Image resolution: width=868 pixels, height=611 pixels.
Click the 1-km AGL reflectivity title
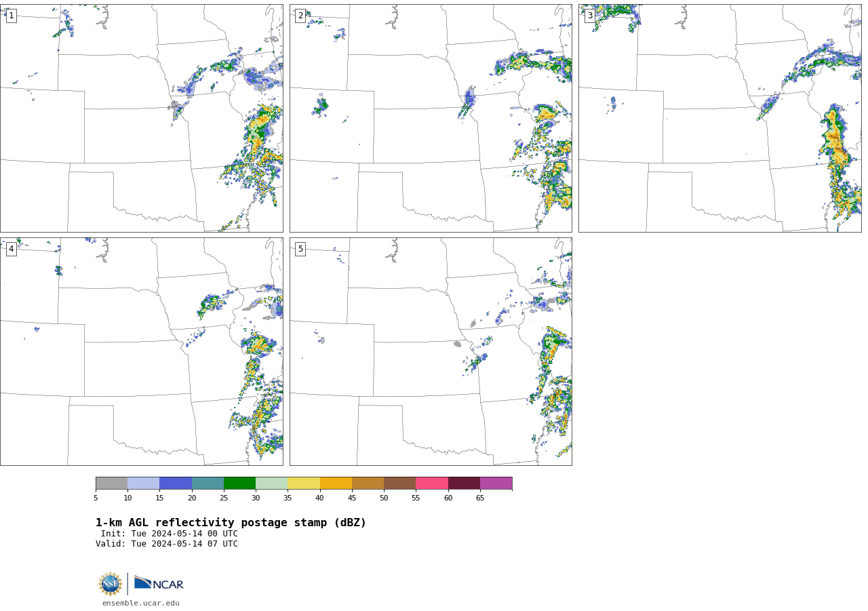point(231,523)
